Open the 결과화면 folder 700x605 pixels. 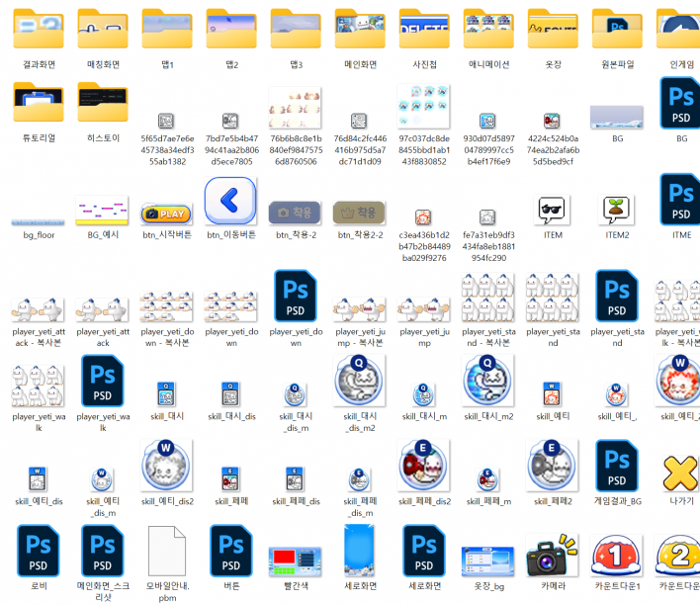[39, 29]
